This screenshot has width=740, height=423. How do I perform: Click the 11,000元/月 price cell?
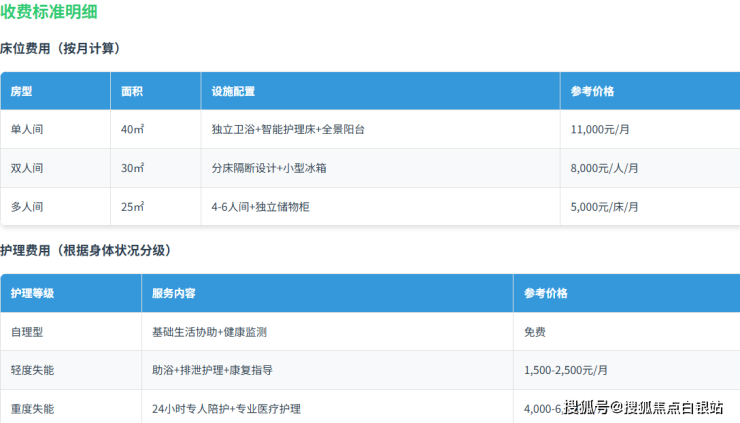point(600,130)
